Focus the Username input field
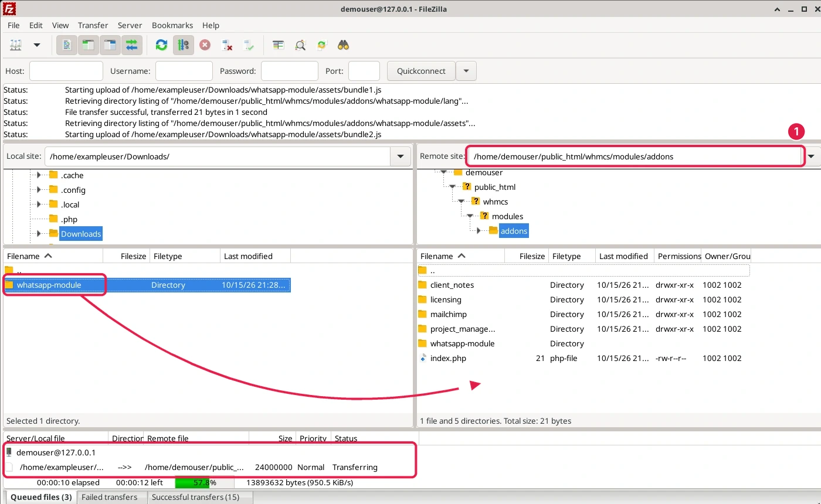821x504 pixels. [x=184, y=71]
